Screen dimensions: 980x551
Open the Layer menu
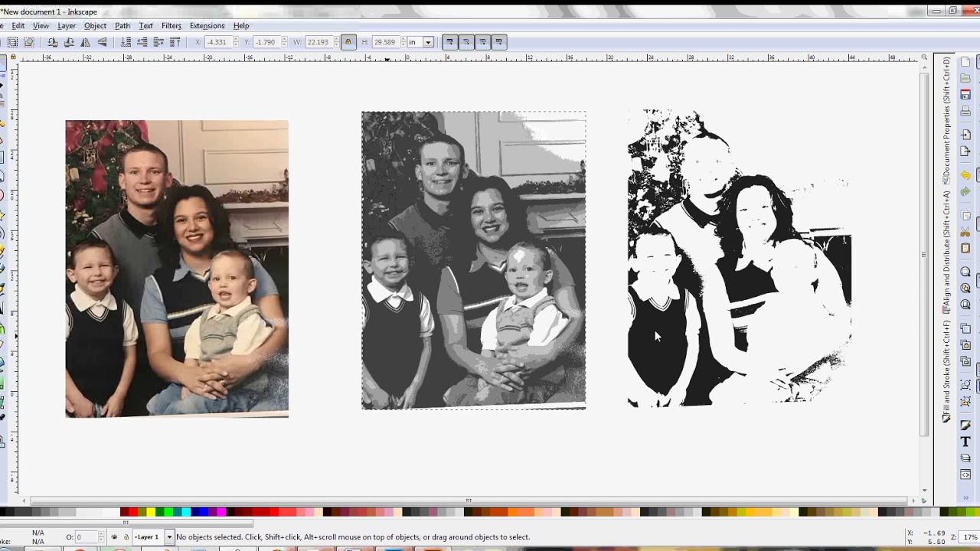pyautogui.click(x=67, y=25)
